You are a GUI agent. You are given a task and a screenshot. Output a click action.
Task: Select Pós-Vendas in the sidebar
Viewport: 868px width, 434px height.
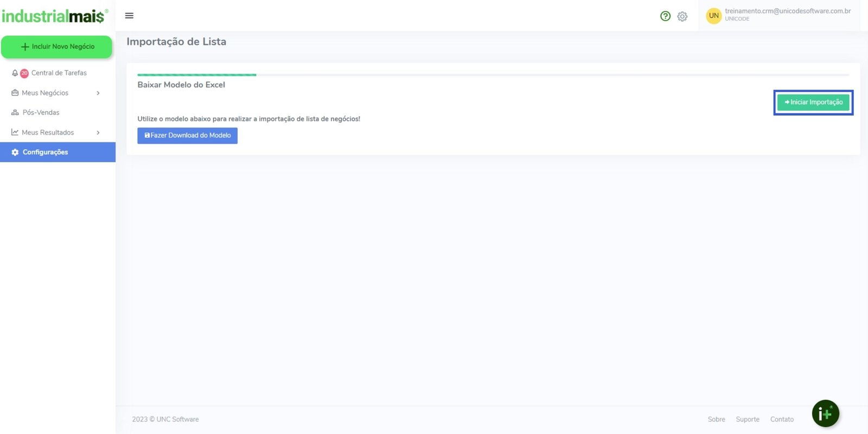(x=41, y=113)
